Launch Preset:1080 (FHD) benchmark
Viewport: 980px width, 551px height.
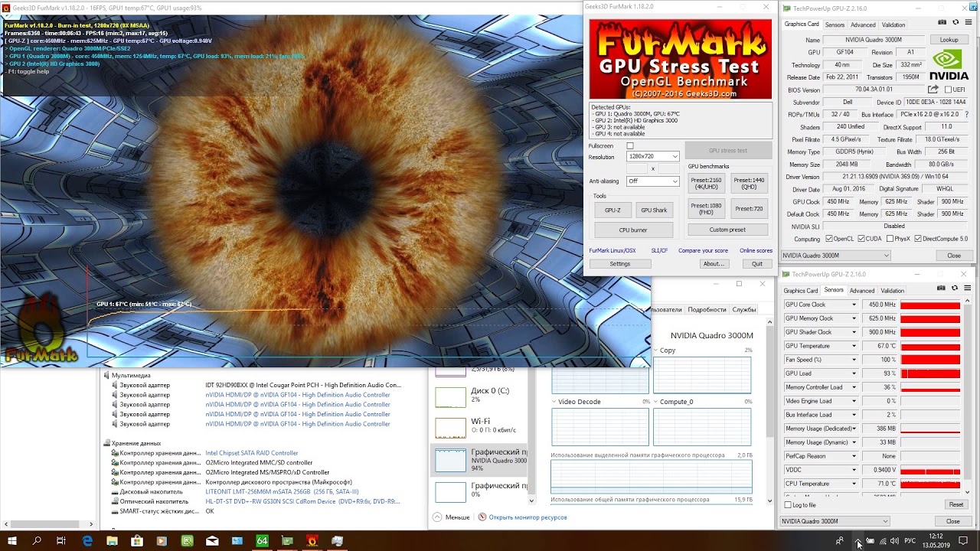point(706,208)
